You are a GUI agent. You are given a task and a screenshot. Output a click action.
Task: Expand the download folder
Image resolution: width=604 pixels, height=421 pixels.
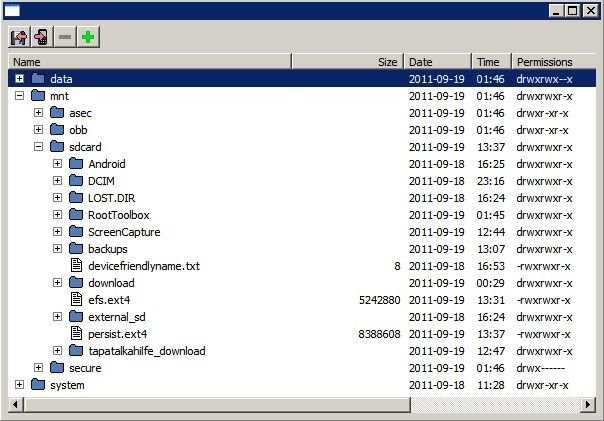click(x=57, y=283)
